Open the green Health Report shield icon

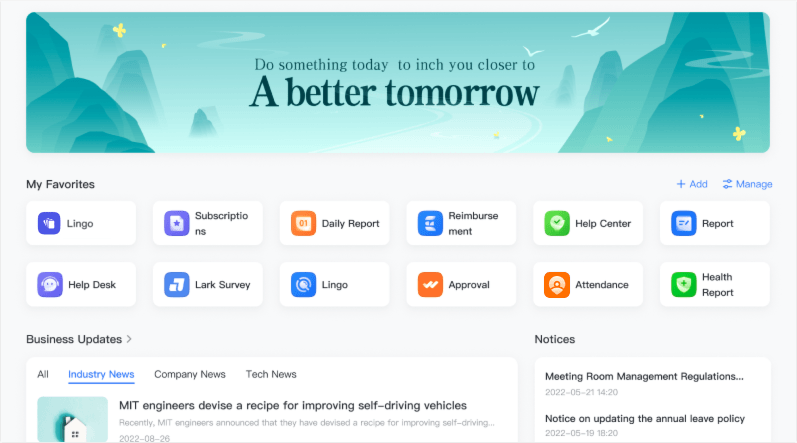click(684, 284)
